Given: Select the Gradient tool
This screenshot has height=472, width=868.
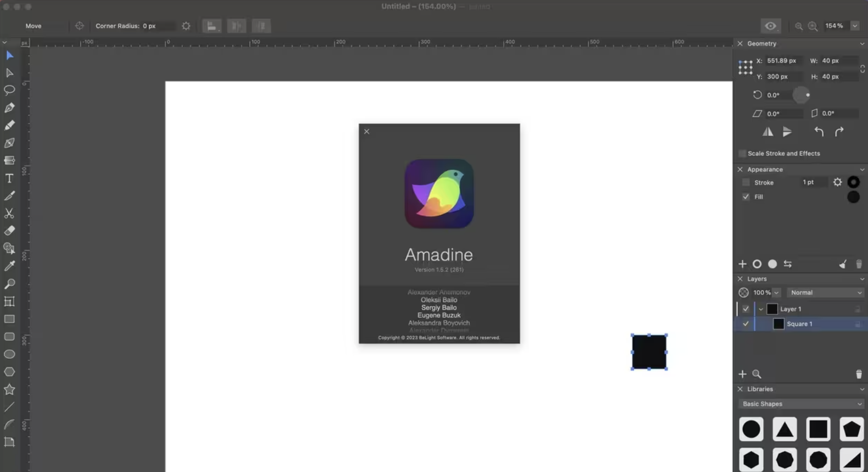Looking at the screenshot, I should pos(9,160).
